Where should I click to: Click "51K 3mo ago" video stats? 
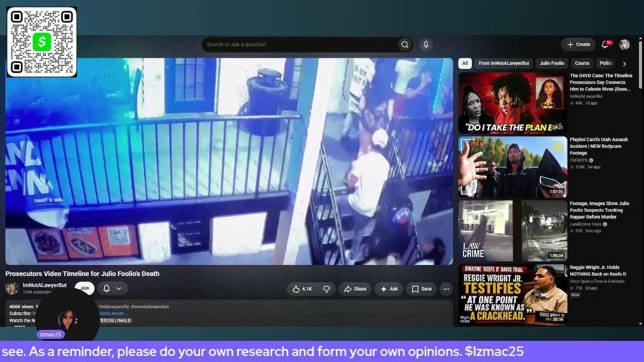pyautogui.click(x=585, y=231)
